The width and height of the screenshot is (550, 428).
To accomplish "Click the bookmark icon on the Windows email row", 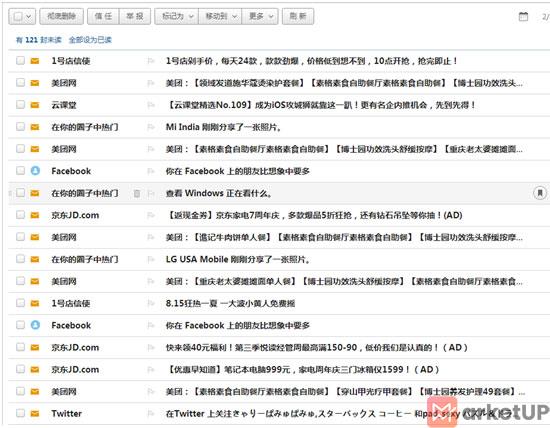I will [x=540, y=193].
